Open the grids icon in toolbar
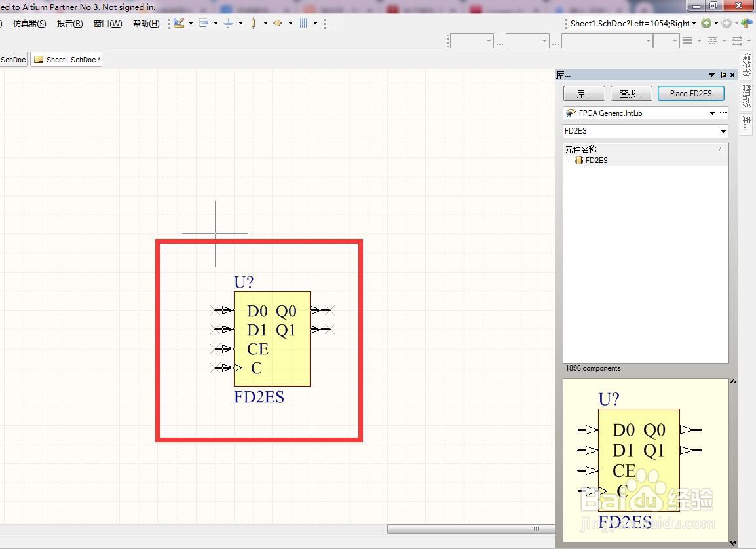 point(303,23)
